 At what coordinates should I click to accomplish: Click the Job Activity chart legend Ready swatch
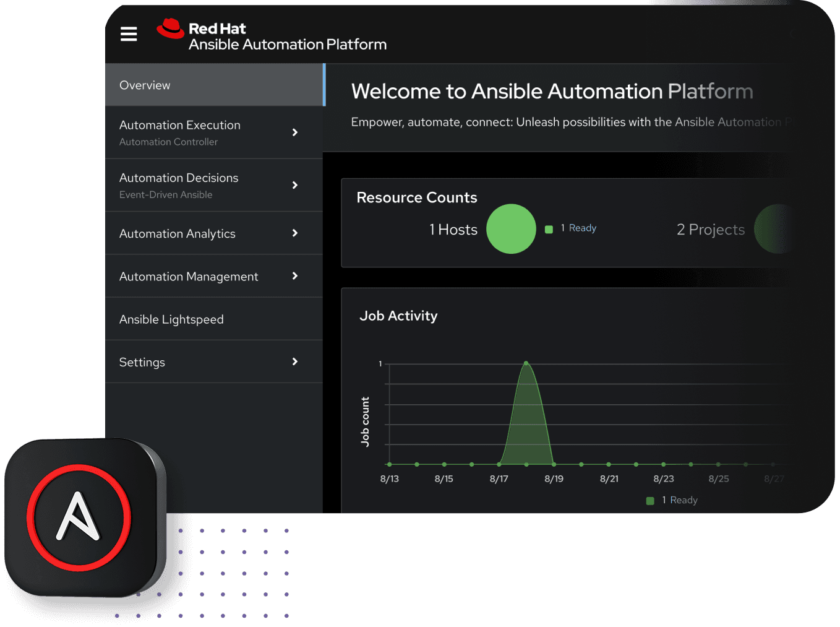(650, 501)
